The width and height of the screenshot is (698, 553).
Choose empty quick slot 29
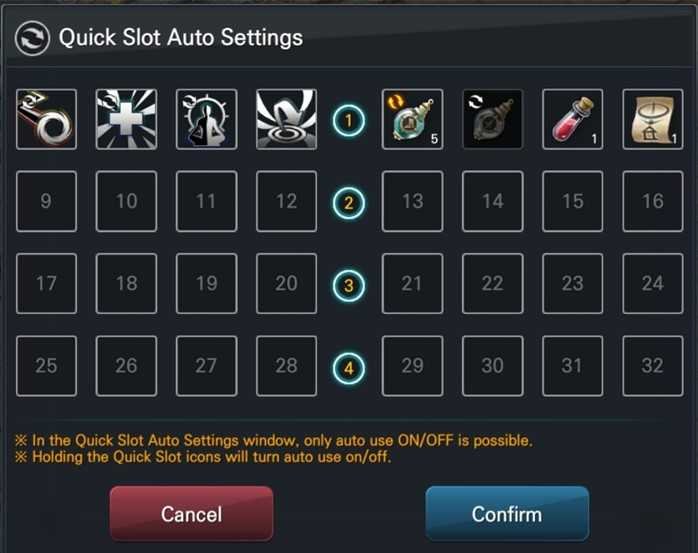click(412, 366)
